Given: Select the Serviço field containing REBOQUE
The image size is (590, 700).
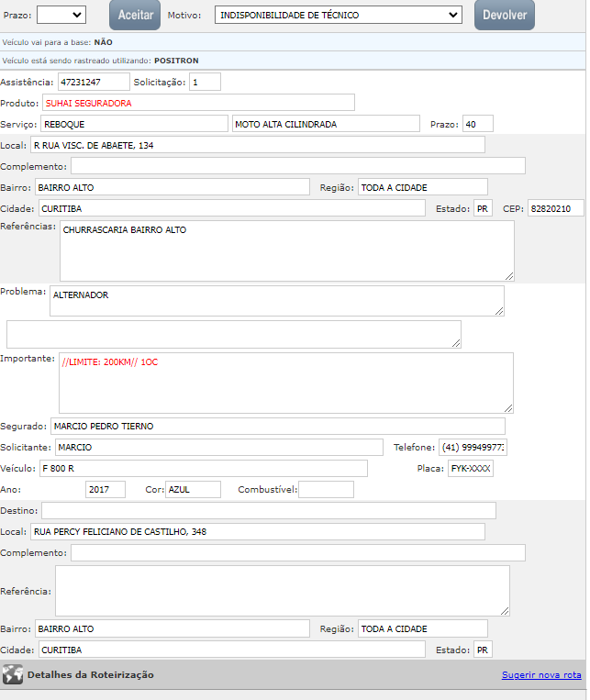Looking at the screenshot, I should pyautogui.click(x=133, y=124).
